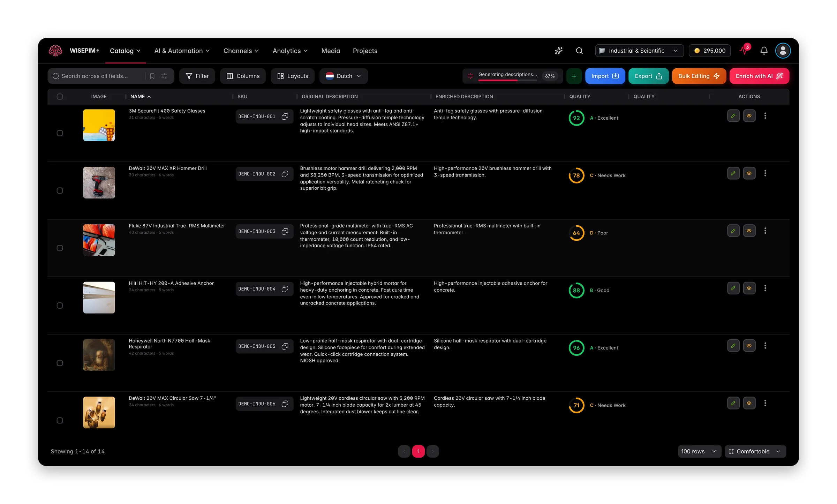This screenshot has width=837, height=504.
Task: Open the AI sparkle assistant icon
Action: pos(559,51)
